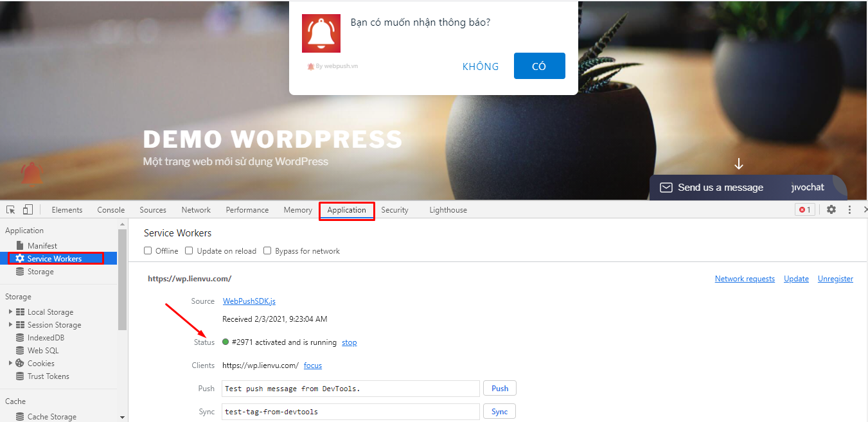This screenshot has width=868, height=422.
Task: Activate the inspect element picker icon
Action: click(11, 210)
